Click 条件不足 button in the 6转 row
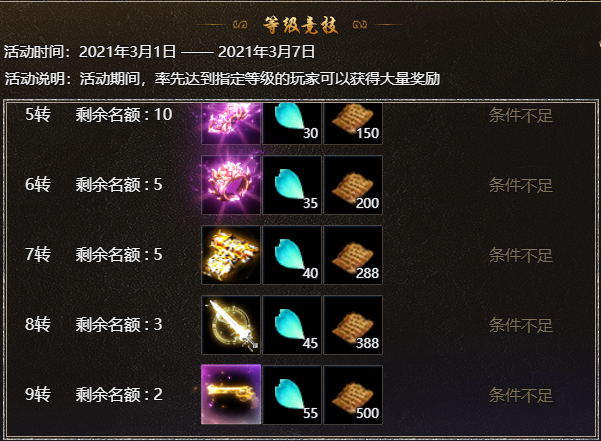Image resolution: width=601 pixels, height=441 pixels. (521, 185)
